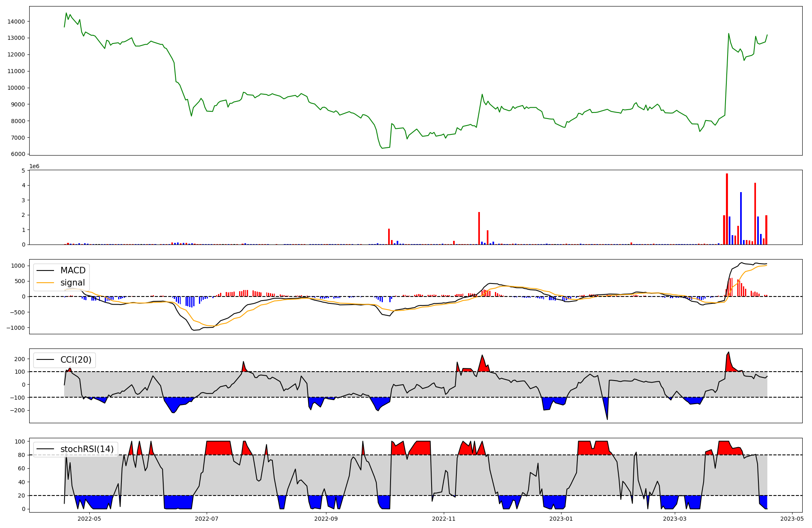This screenshot has width=812, height=528.
Task: Click the 14000 price axis label
Action: point(16,22)
